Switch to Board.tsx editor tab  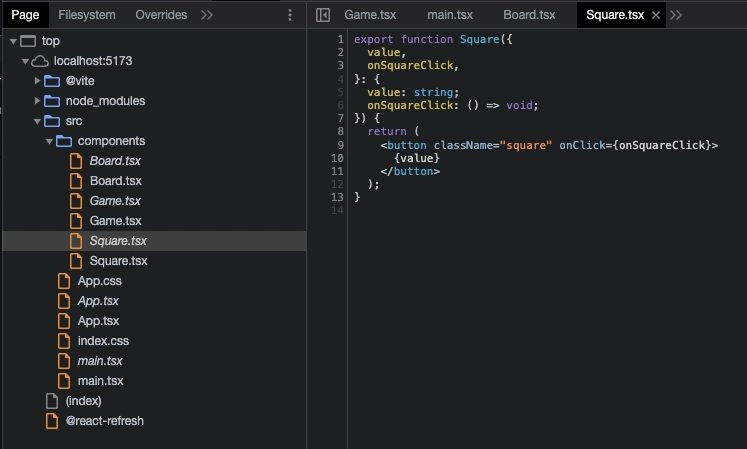click(529, 15)
